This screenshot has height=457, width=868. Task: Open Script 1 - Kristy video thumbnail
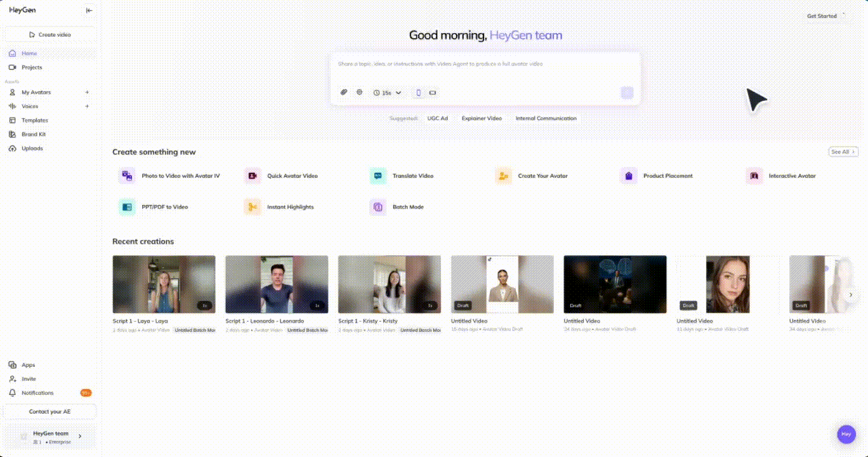pos(390,284)
